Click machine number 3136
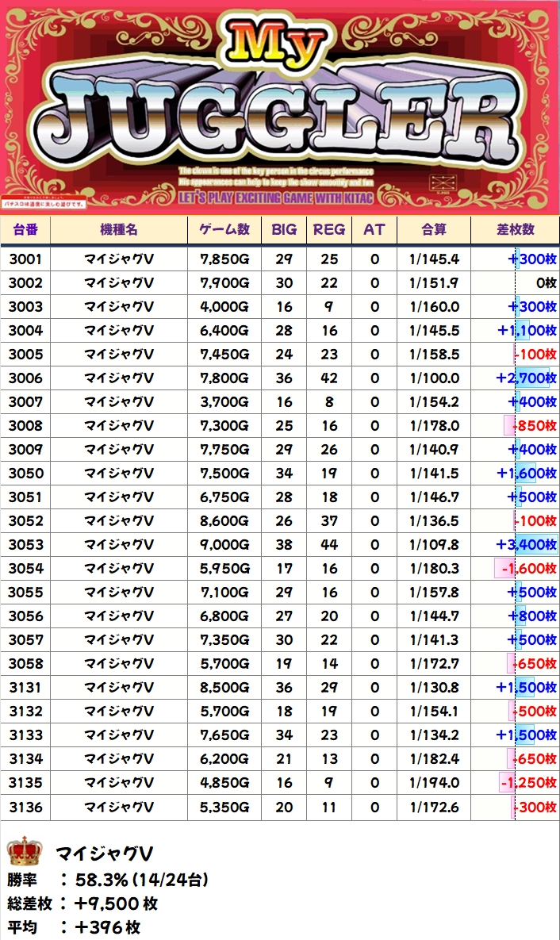The width and height of the screenshot is (560, 940). coord(25,807)
